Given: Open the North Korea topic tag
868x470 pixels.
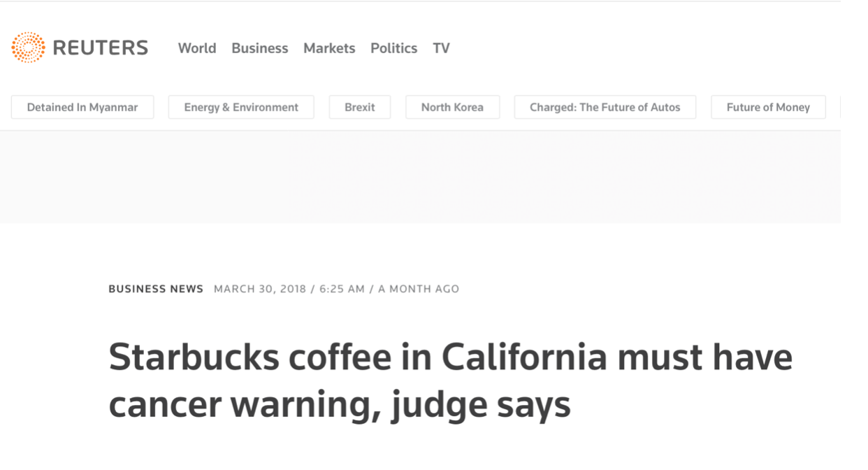Looking at the screenshot, I should pyautogui.click(x=452, y=107).
